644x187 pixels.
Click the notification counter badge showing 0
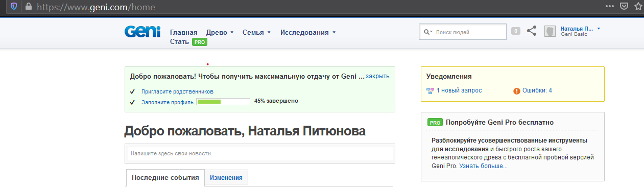[516, 31]
